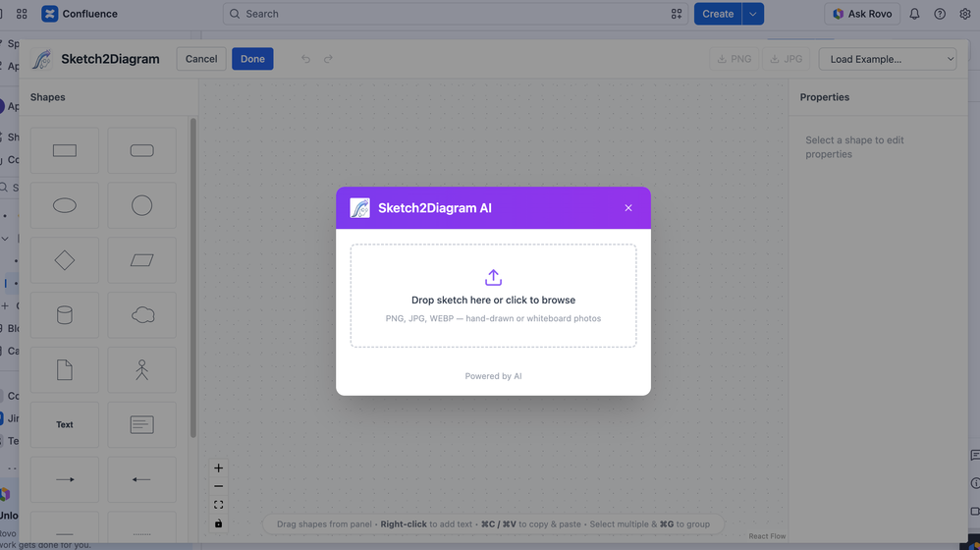
Task: Toggle canvas interactivity lock
Action: click(x=218, y=523)
